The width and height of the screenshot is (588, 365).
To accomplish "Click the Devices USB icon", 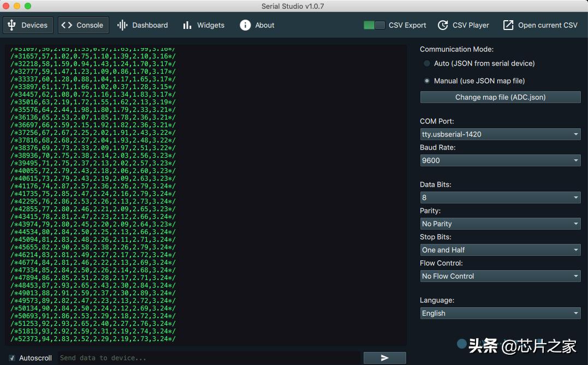I will pos(11,25).
